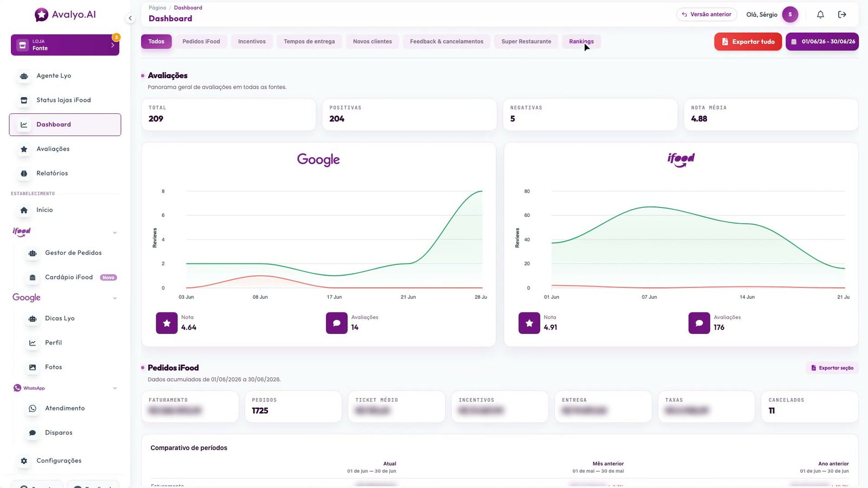Open the Loja Fonte store selector

coord(65,45)
